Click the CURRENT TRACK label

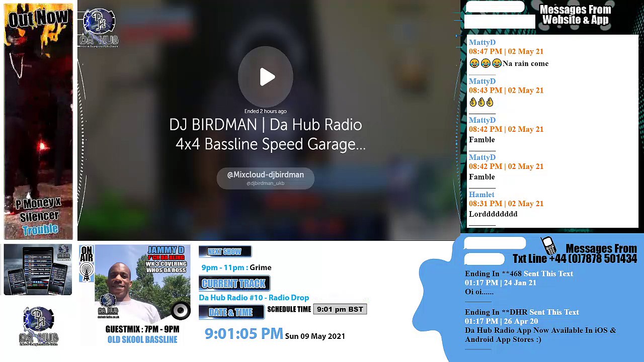(234, 284)
